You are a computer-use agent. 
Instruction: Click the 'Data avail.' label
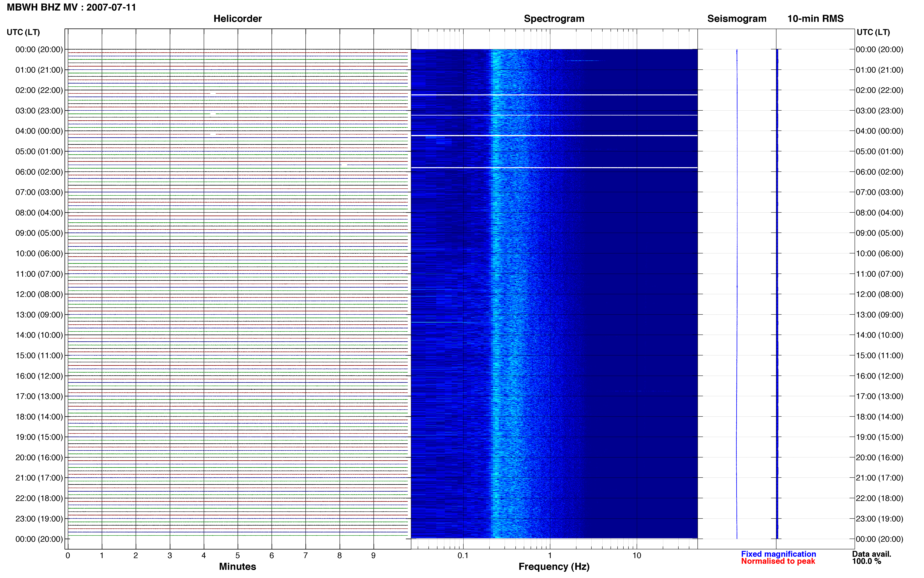tap(872, 554)
